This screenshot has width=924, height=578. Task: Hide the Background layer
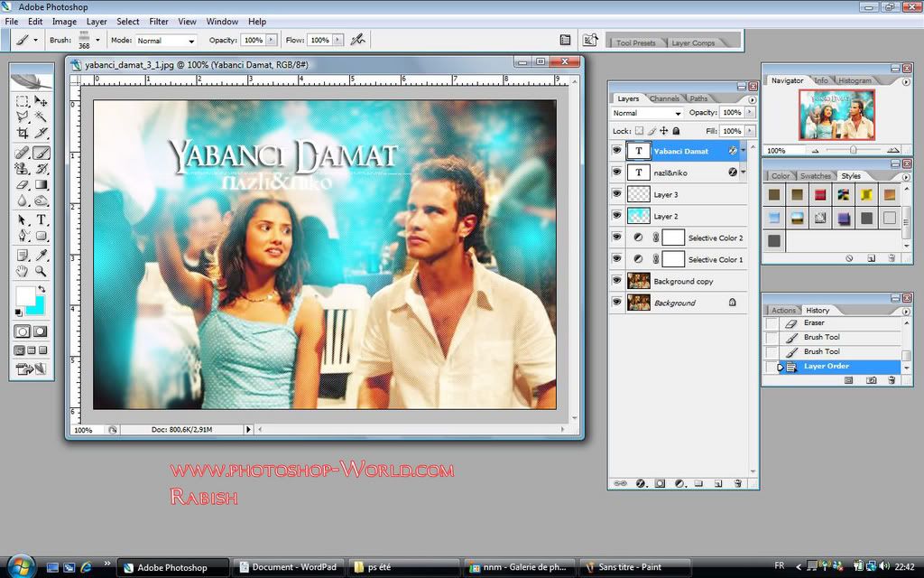pyautogui.click(x=616, y=303)
